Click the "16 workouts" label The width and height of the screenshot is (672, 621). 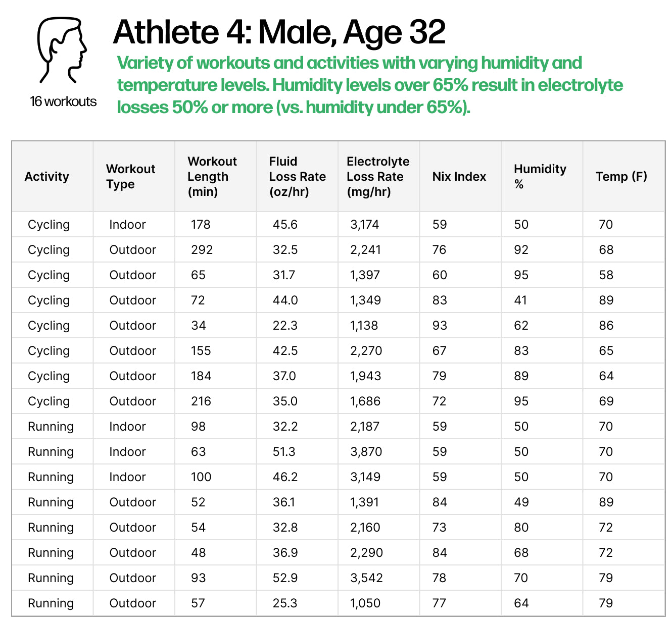(63, 101)
